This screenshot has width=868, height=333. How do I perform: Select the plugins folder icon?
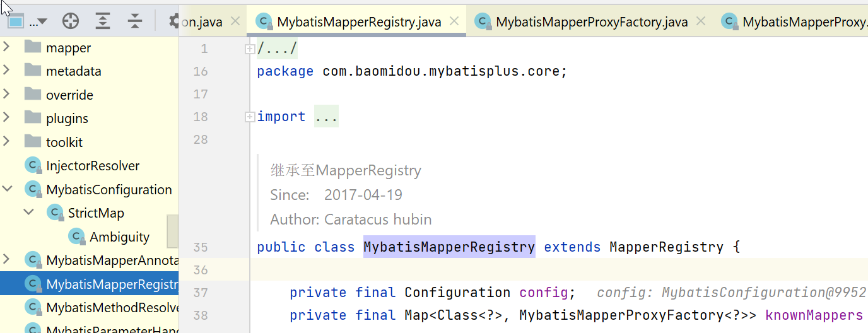pyautogui.click(x=33, y=117)
